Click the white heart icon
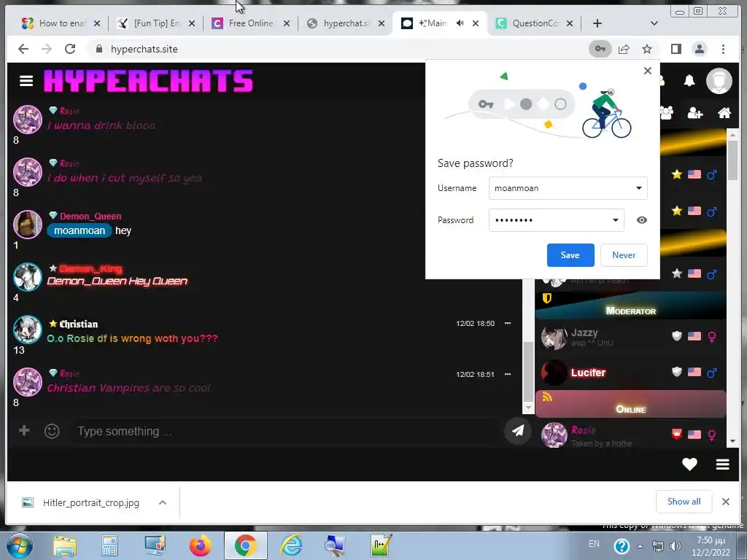Screen dimensions: 747x560 coord(689,464)
